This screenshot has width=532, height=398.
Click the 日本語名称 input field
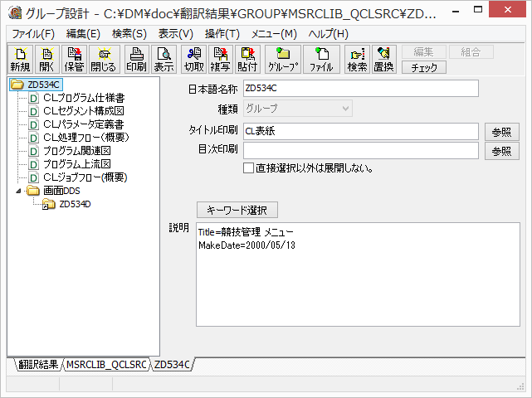[361, 88]
